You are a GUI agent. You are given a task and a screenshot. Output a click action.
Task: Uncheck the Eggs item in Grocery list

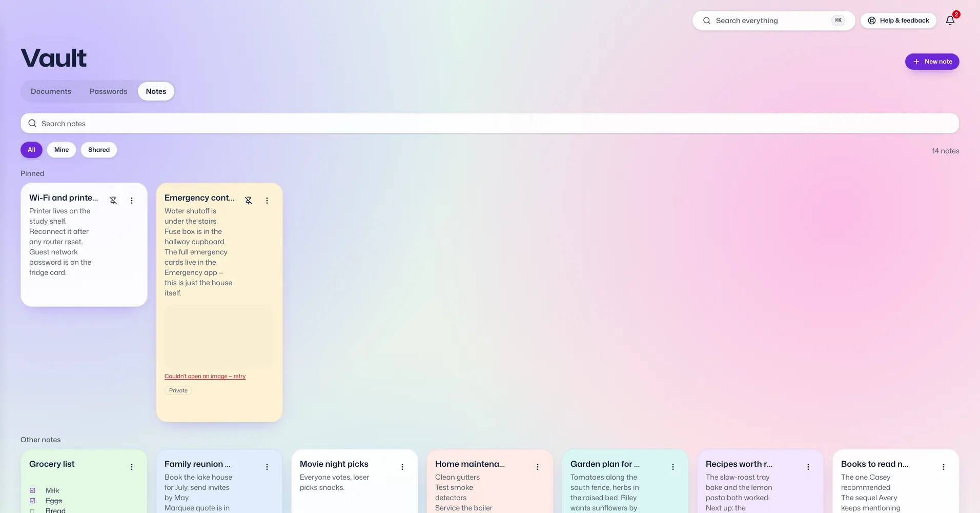point(32,501)
